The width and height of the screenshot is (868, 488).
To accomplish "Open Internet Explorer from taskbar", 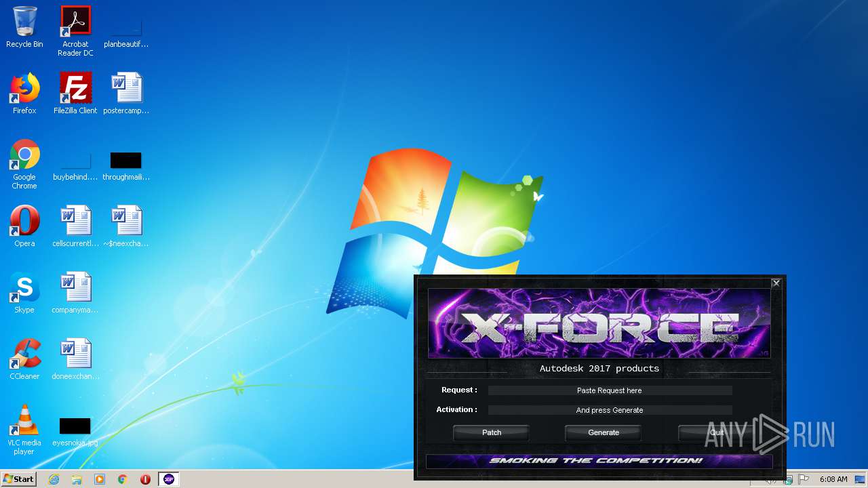I will coord(54,479).
